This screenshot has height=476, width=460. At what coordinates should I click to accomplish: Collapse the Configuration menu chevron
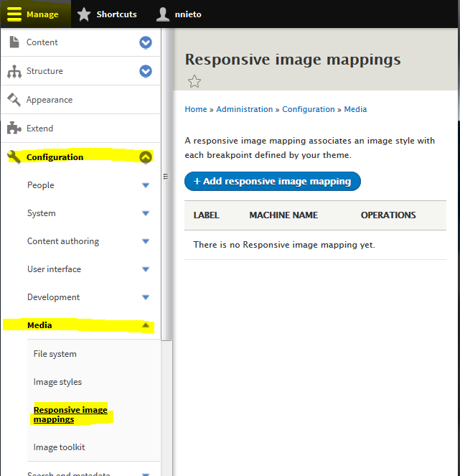146,157
